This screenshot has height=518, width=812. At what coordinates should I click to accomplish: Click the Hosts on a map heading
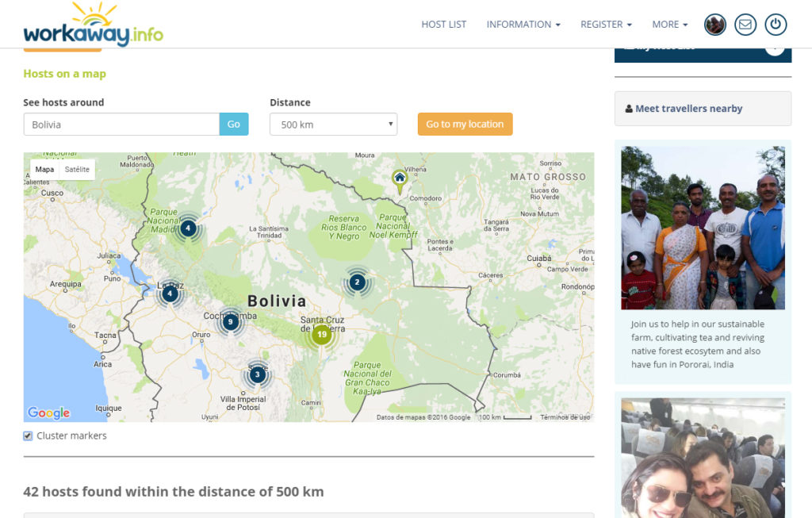click(x=65, y=74)
